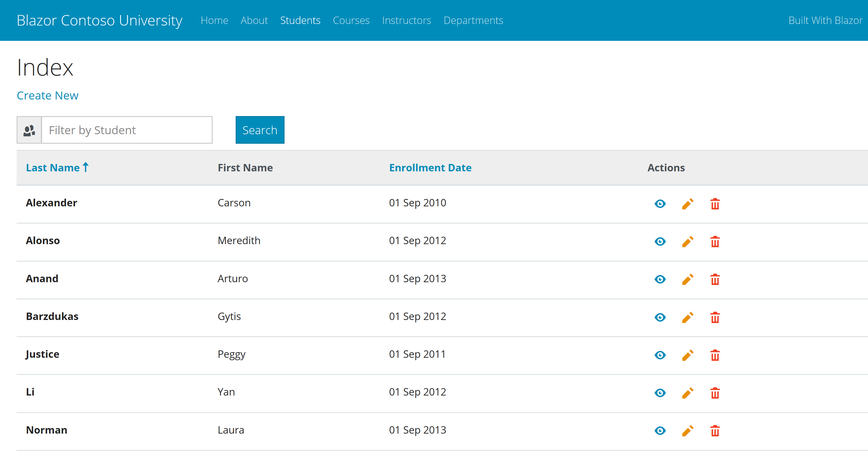Edit the Alonso Meredith record
868x460 pixels.
[687, 241]
